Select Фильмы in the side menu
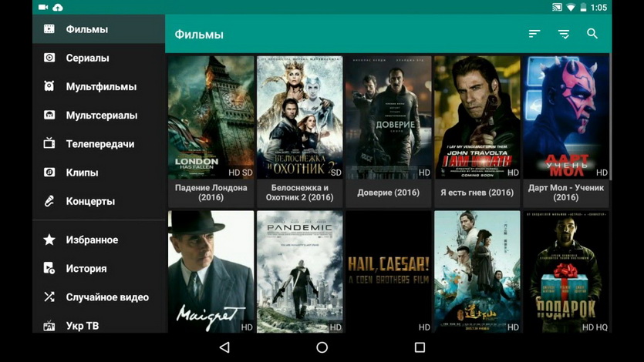The width and height of the screenshot is (644, 362). (99, 29)
